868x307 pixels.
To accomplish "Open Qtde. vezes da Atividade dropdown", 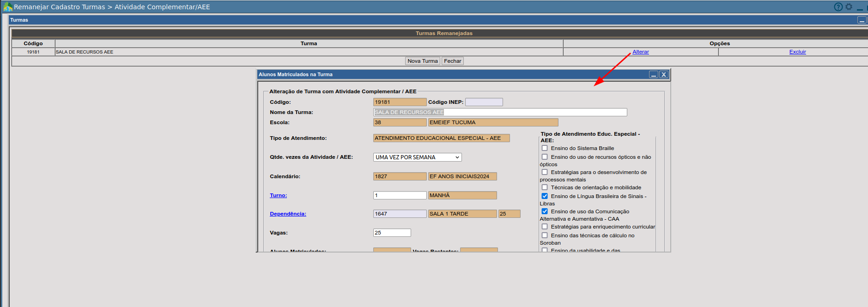I will [417, 157].
